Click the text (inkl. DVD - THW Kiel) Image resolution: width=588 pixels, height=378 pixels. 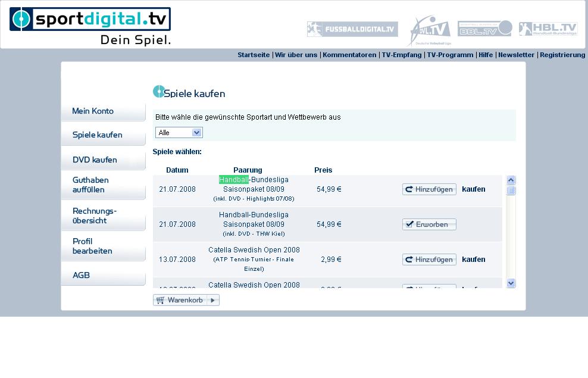tap(254, 234)
